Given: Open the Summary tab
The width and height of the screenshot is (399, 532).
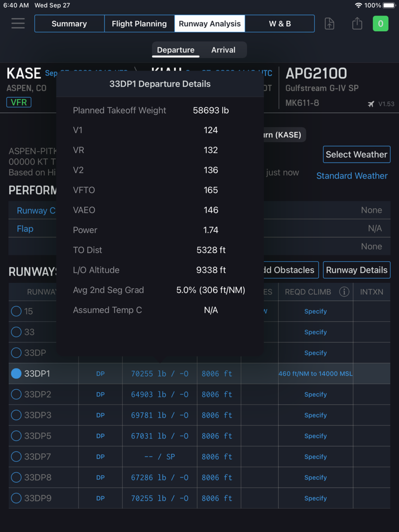Looking at the screenshot, I should click(x=69, y=23).
